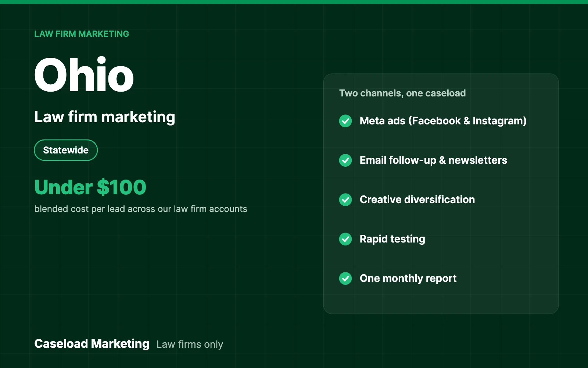Viewport: 588px width, 368px height.
Task: Click the large Ohio headline
Action: (84, 75)
